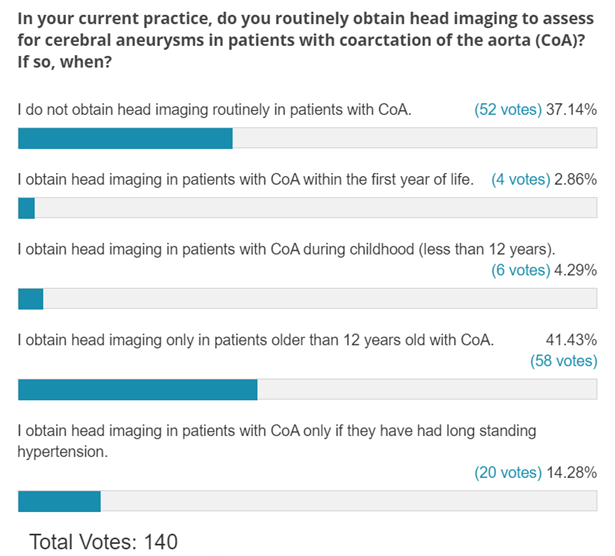The height and width of the screenshot is (556, 615).
Task: Click the first-year-of-life result bar
Action: click(x=308, y=208)
